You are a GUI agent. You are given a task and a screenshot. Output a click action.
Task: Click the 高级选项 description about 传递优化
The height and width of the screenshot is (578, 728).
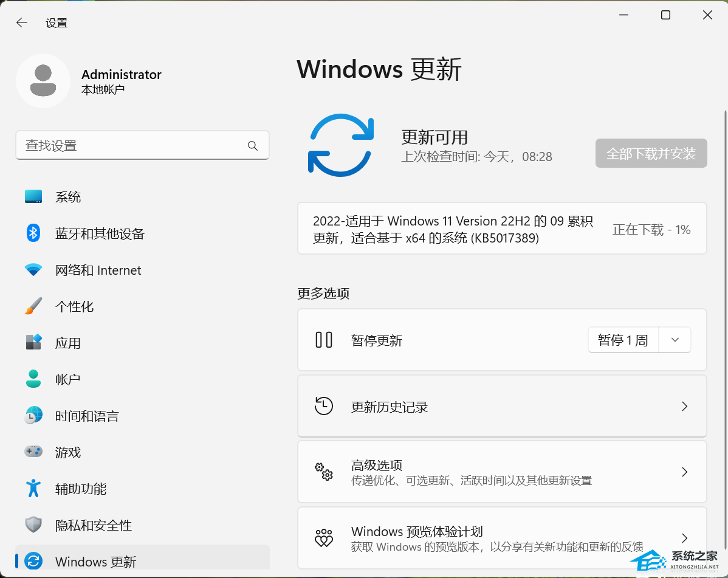[x=471, y=481]
